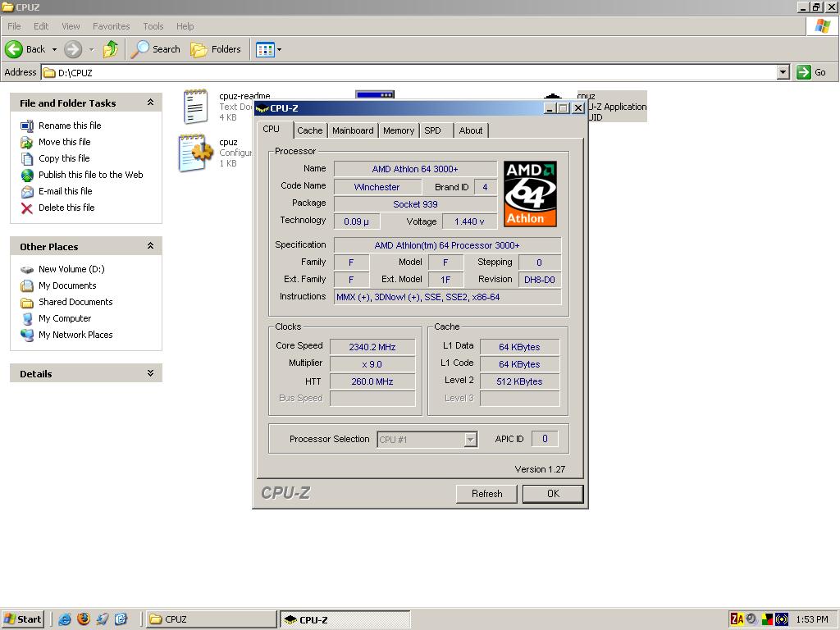
Task: Click the OK button in CPU-Z
Action: (552, 494)
